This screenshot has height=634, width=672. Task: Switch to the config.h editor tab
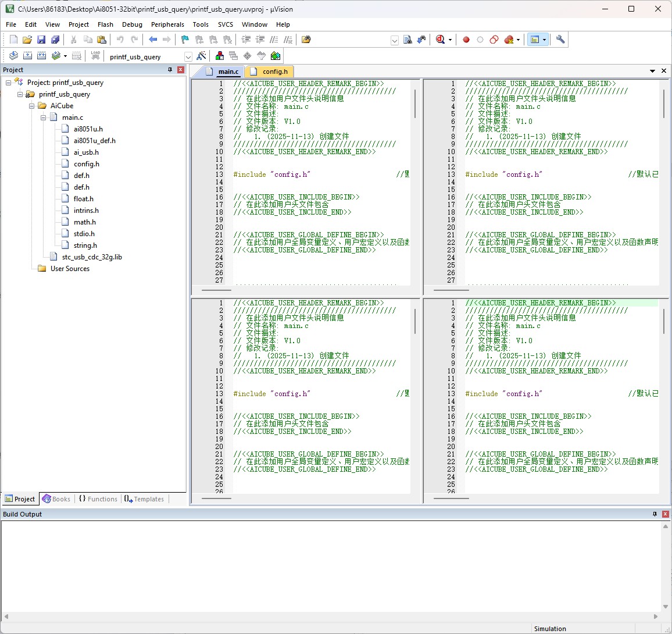coord(274,72)
